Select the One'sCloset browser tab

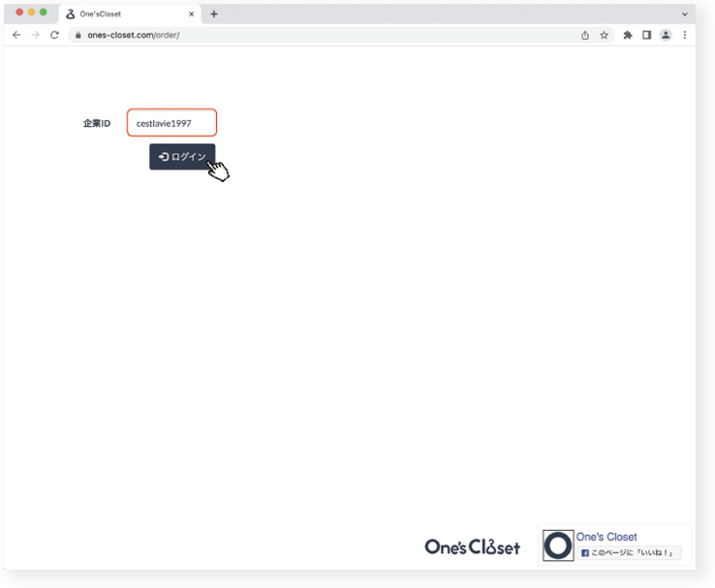130,15
